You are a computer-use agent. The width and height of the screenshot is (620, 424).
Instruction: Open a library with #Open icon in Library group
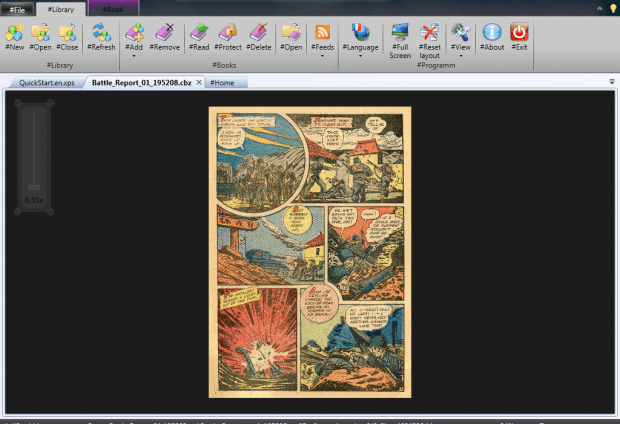click(40, 33)
